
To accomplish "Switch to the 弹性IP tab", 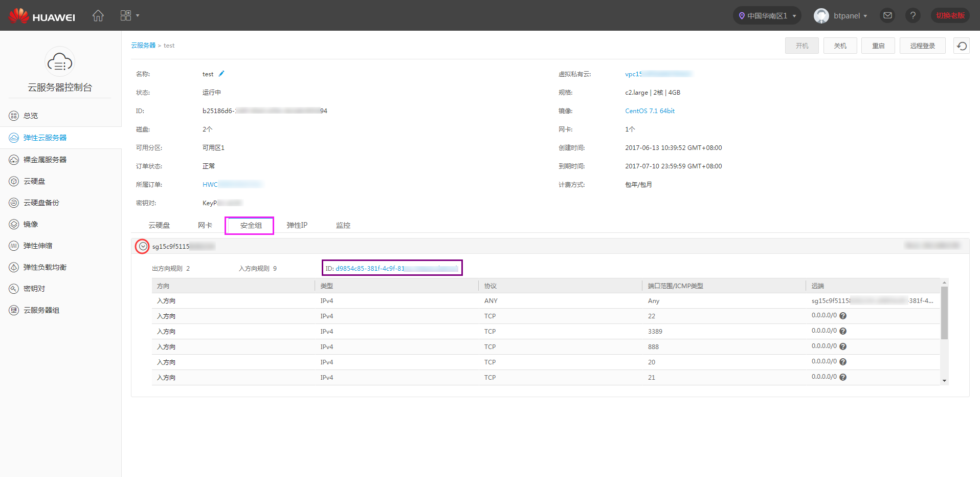I will click(x=297, y=225).
